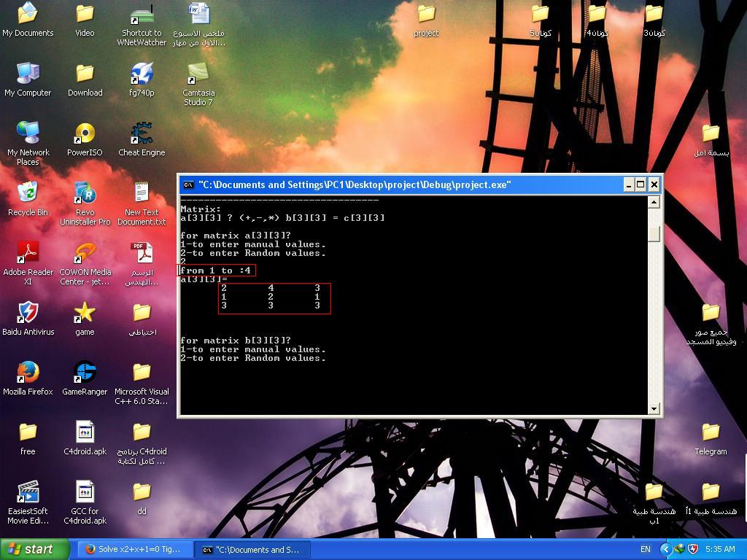The width and height of the screenshot is (747, 560).
Task: Activate project.exe console taskbar button
Action: 252,549
